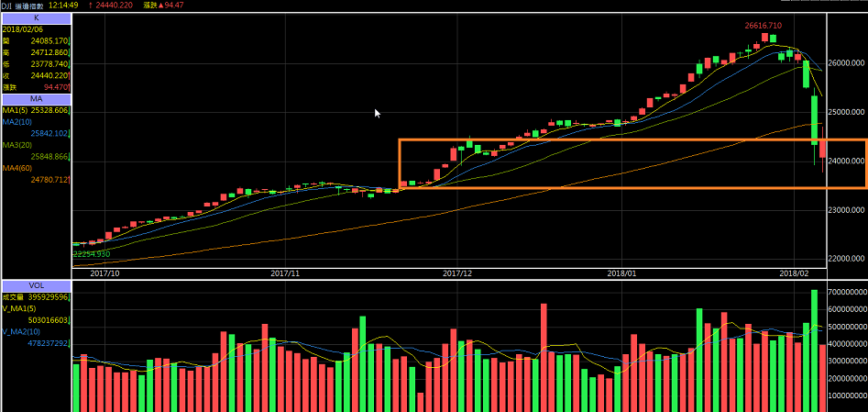Select the MA3(20) indicator label

pyautogui.click(x=17, y=145)
